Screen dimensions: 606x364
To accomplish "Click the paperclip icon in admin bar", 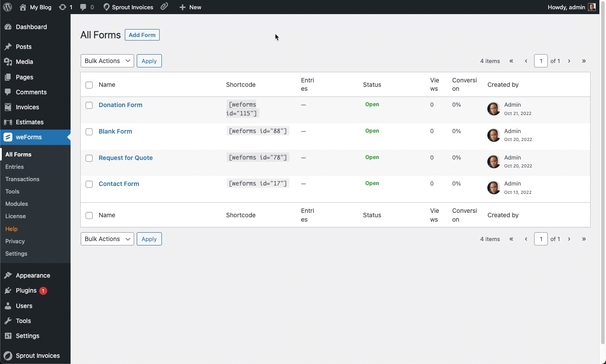I will click(164, 7).
